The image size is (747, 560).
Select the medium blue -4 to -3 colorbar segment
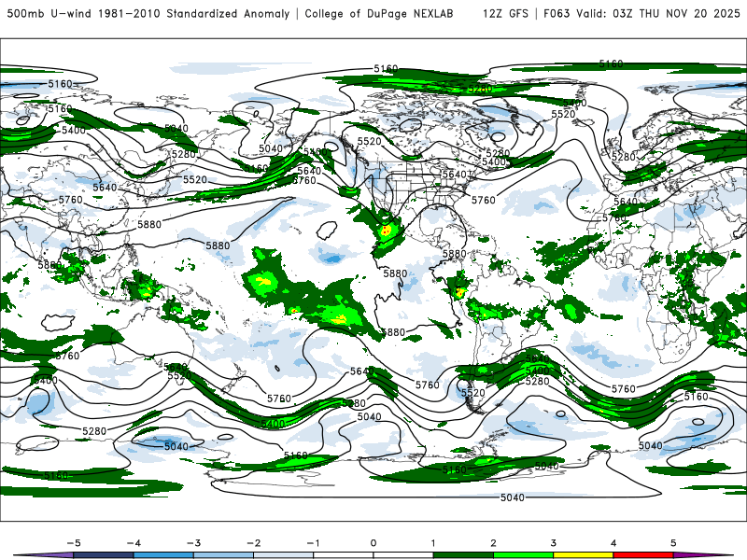pyautogui.click(x=163, y=555)
